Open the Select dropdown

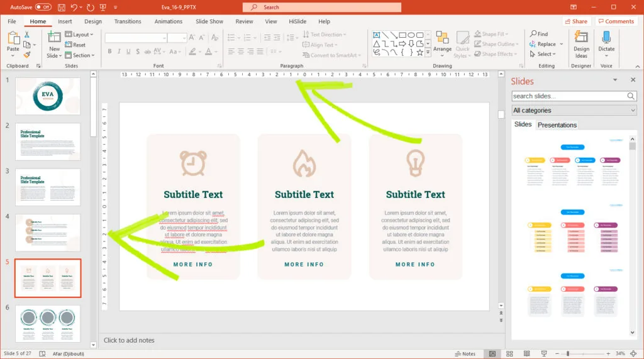tap(543, 54)
